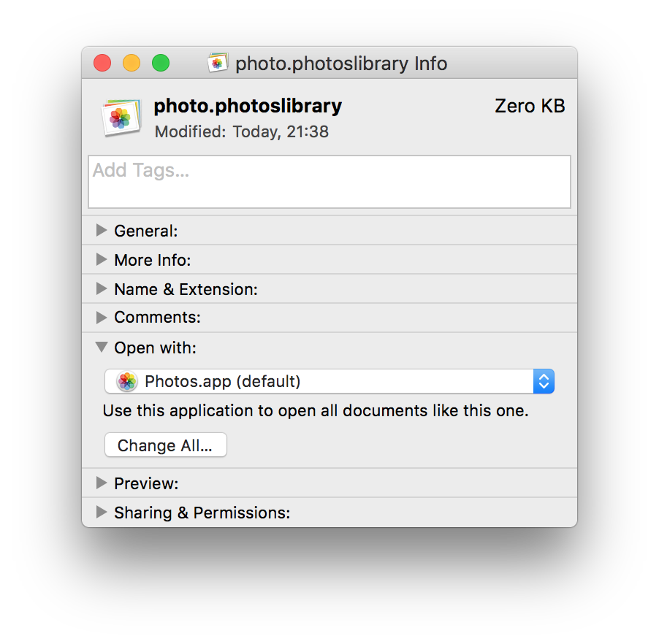Screen dimensions: 659x644
Task: Click inside the Add Tags field
Action: 329,182
